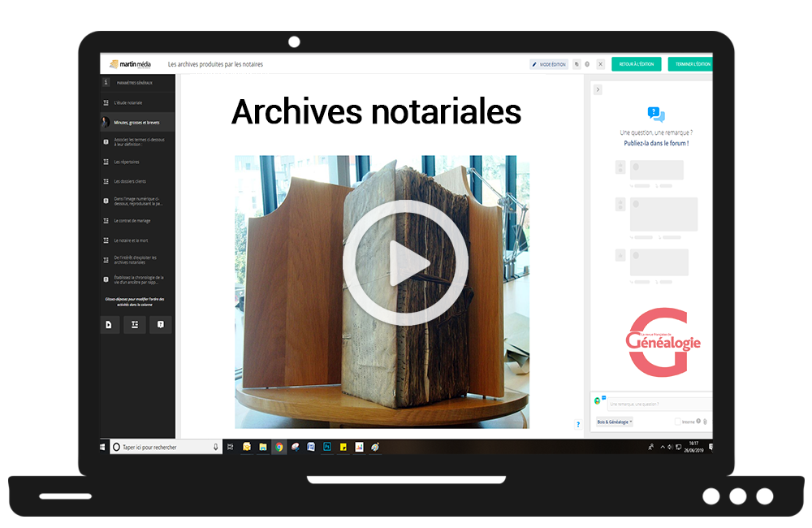Click the Les archives produites par les notaires title
The height and width of the screenshot is (528, 812).
[215, 64]
